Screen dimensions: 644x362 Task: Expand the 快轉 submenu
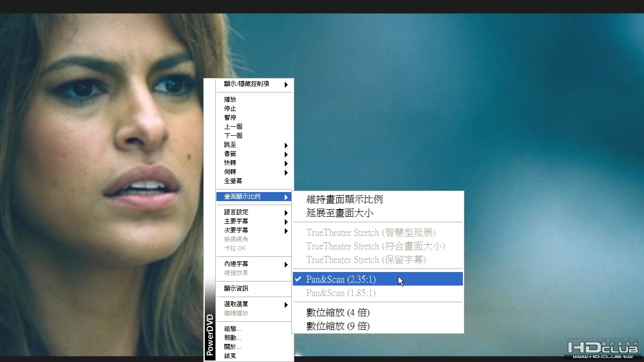tap(255, 163)
